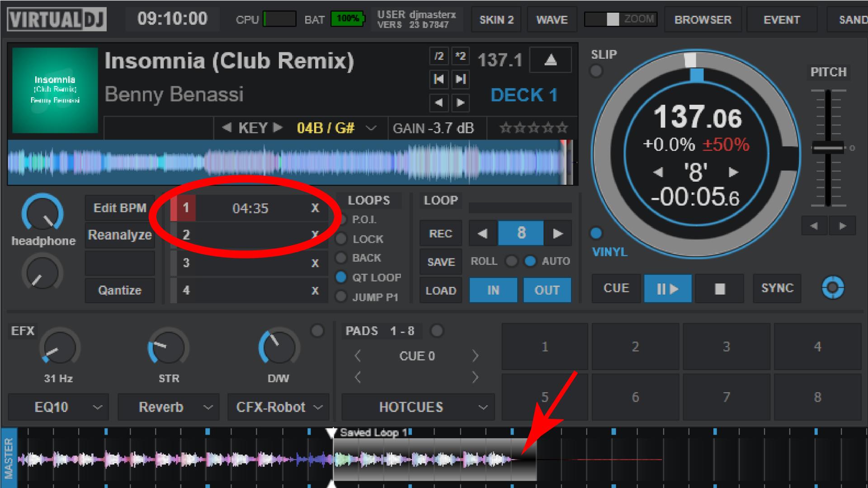Click right nudge arrow below track skip

460,103
